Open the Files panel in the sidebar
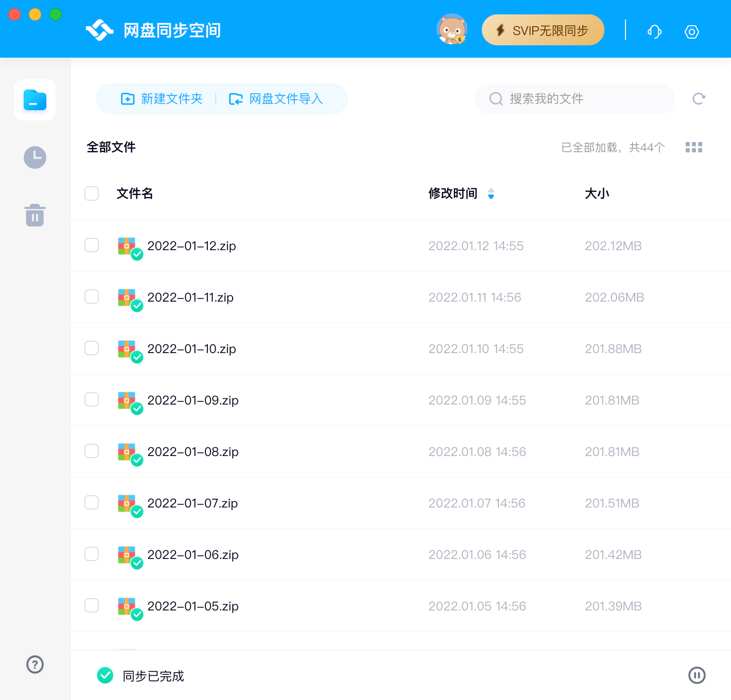The width and height of the screenshot is (731, 700). pyautogui.click(x=34, y=100)
